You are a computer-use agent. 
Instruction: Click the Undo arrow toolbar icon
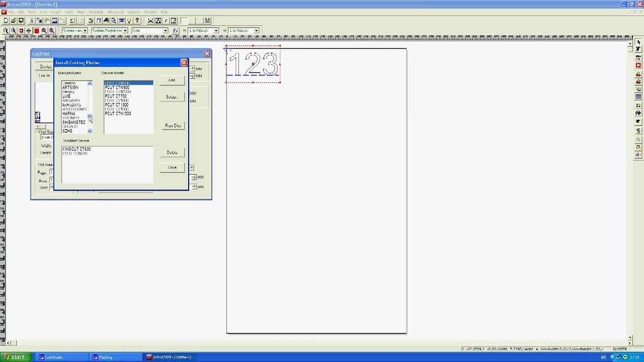pyautogui.click(x=73, y=21)
